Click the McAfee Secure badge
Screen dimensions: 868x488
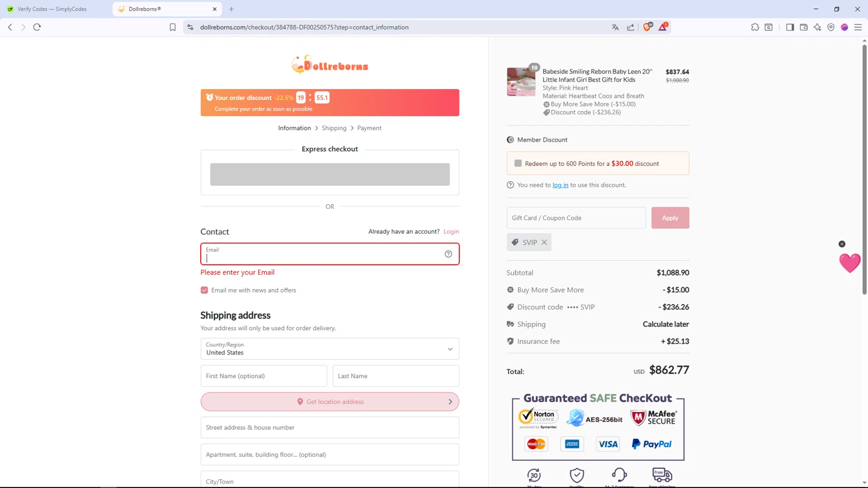click(x=653, y=417)
